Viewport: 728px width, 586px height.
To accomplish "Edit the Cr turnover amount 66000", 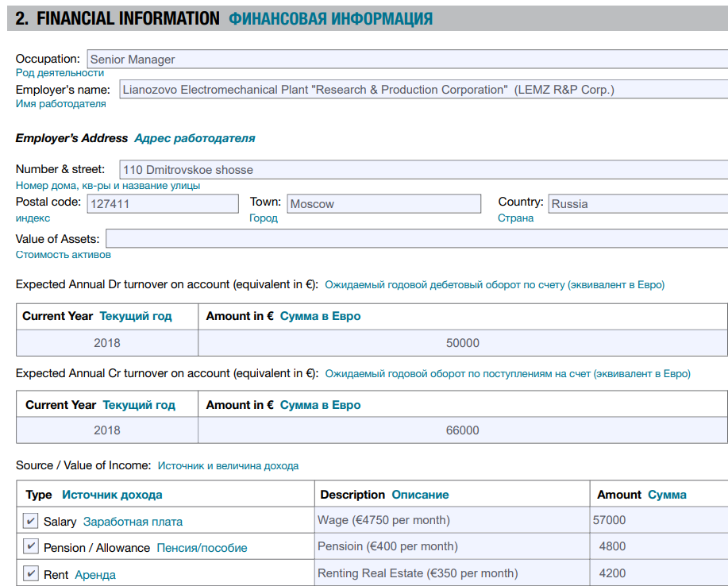I will pos(462,430).
